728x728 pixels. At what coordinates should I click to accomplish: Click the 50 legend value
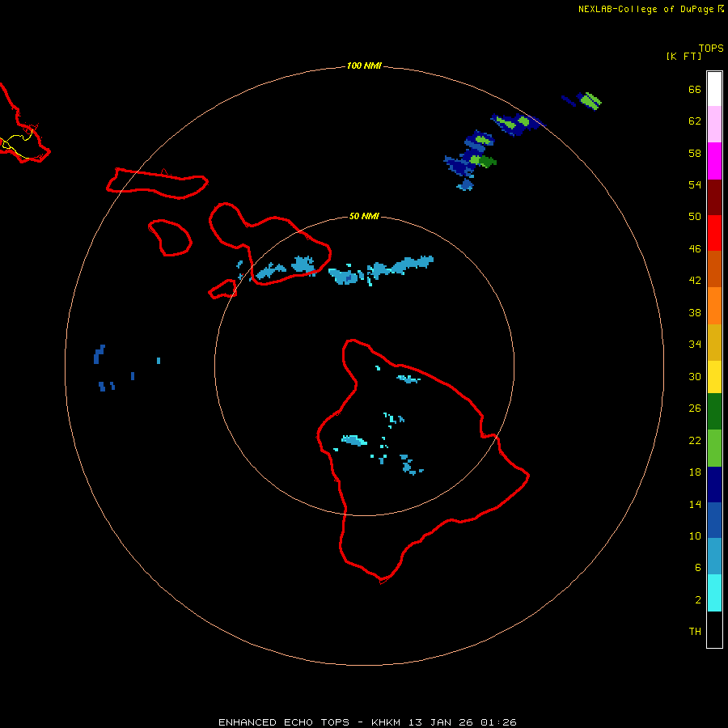695,216
